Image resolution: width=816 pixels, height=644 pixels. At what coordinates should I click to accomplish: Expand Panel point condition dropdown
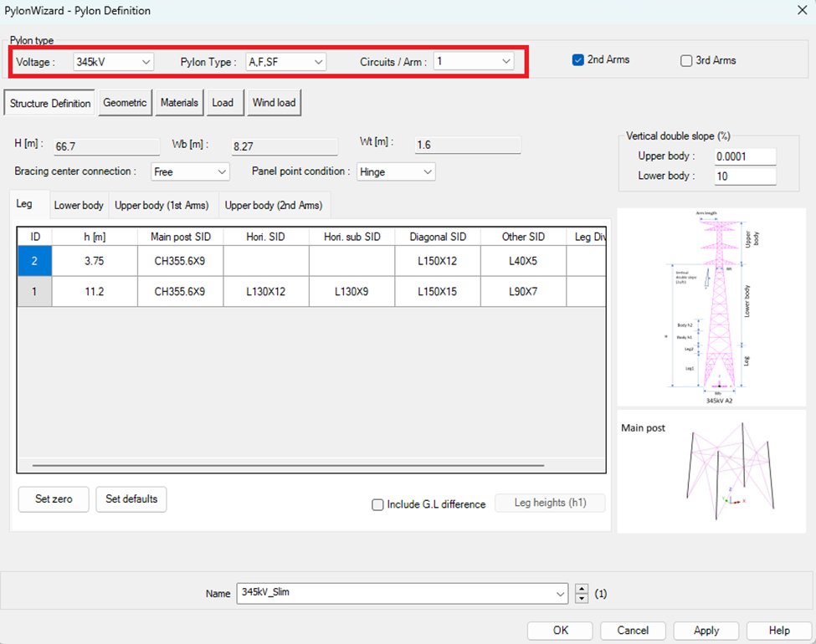(x=396, y=171)
